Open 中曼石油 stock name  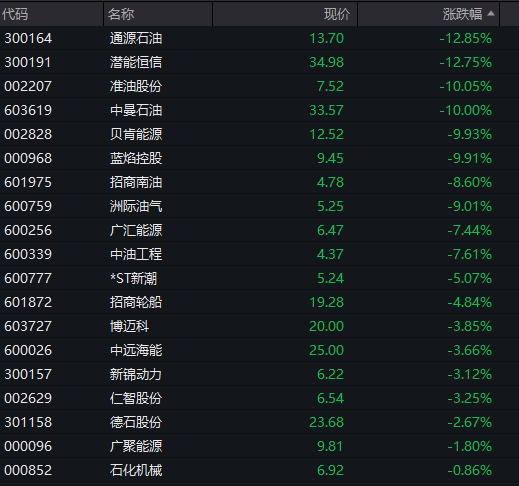136,110
